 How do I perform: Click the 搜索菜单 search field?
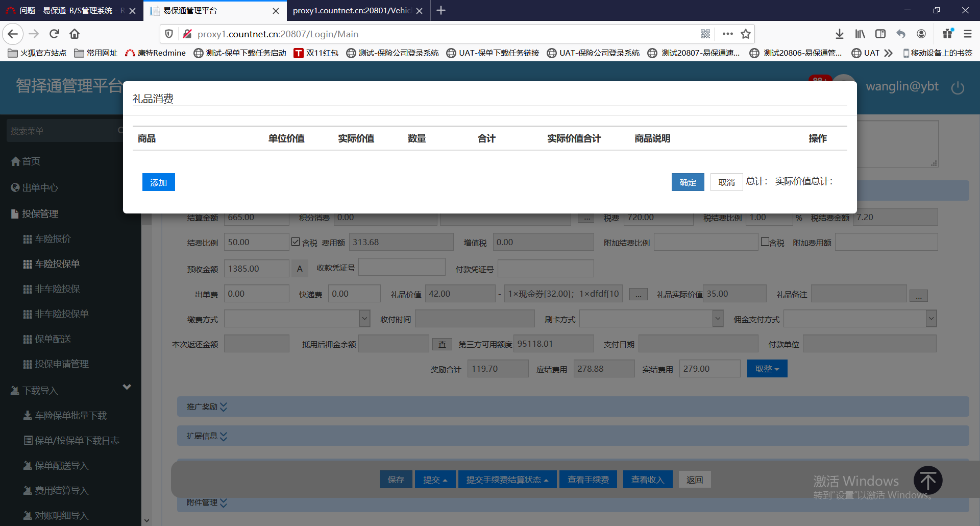(x=61, y=131)
